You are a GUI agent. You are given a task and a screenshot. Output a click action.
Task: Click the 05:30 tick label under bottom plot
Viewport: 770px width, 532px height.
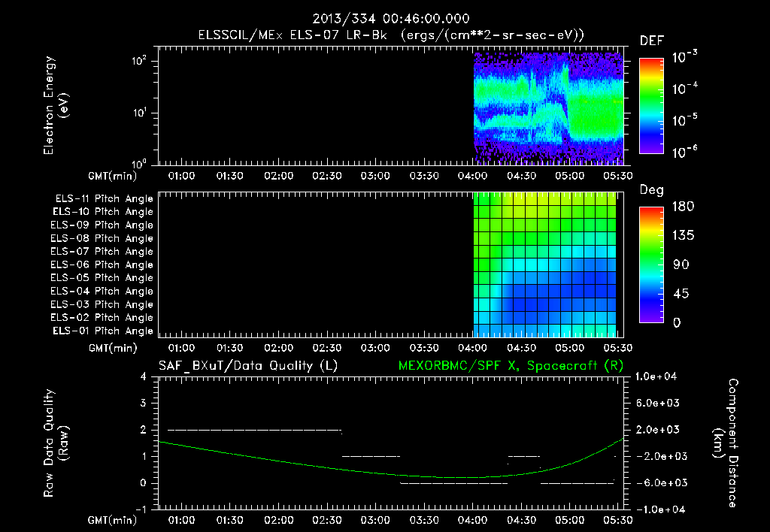(618, 520)
